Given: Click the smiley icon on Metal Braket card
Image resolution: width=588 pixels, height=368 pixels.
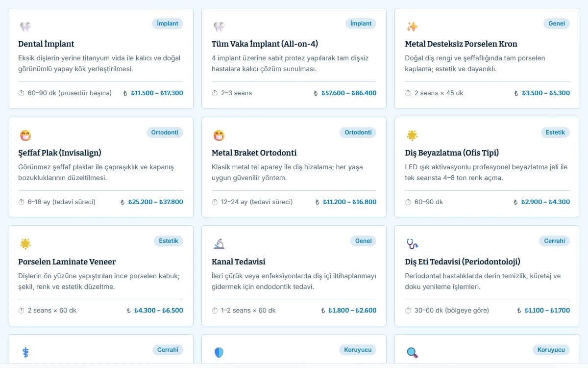Looking at the screenshot, I should [219, 135].
